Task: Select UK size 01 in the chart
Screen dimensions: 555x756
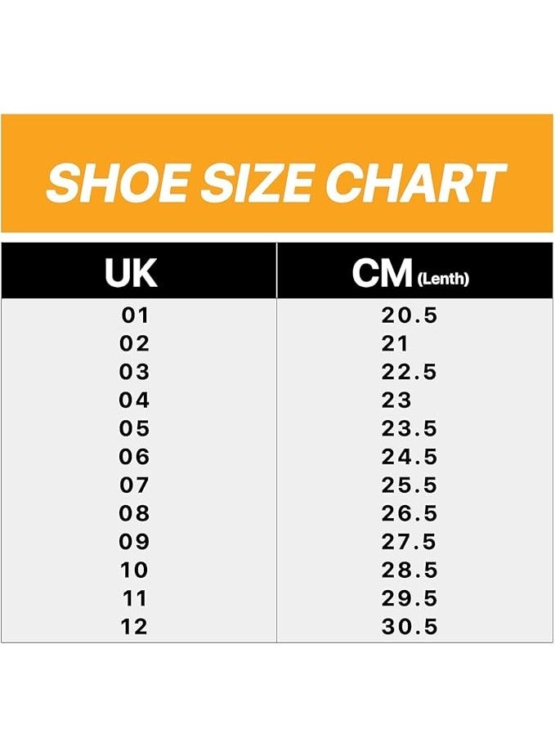Action: coord(135,315)
